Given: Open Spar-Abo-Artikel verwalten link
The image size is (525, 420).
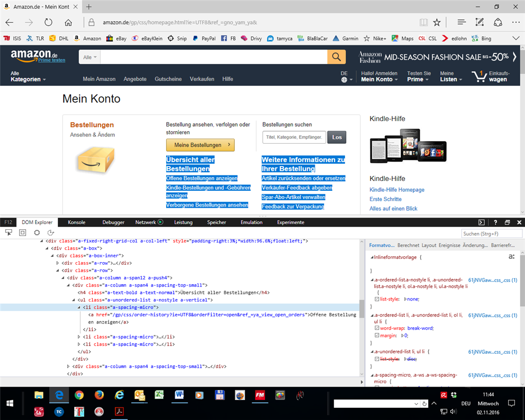Looking at the screenshot, I should 293,197.
